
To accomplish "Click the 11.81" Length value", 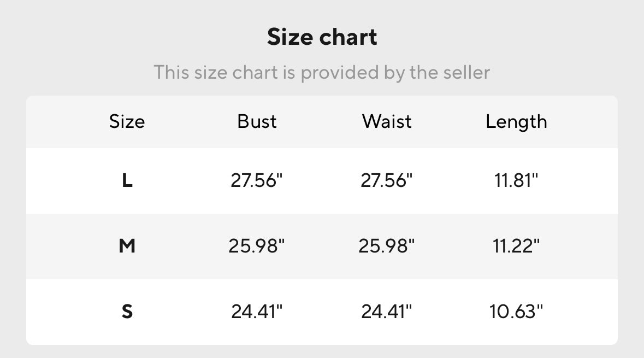I will 516,180.
